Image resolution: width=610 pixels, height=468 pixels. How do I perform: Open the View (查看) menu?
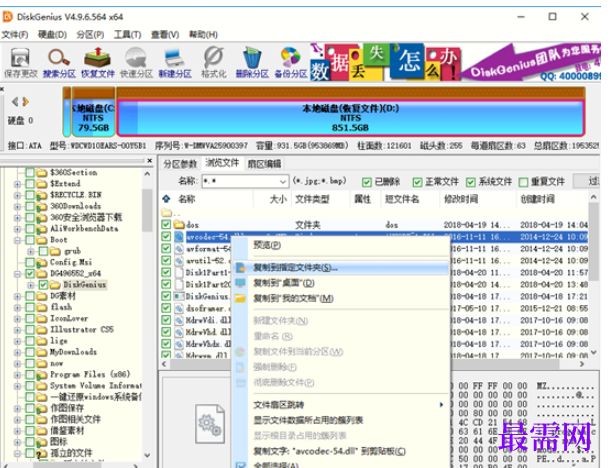165,35
